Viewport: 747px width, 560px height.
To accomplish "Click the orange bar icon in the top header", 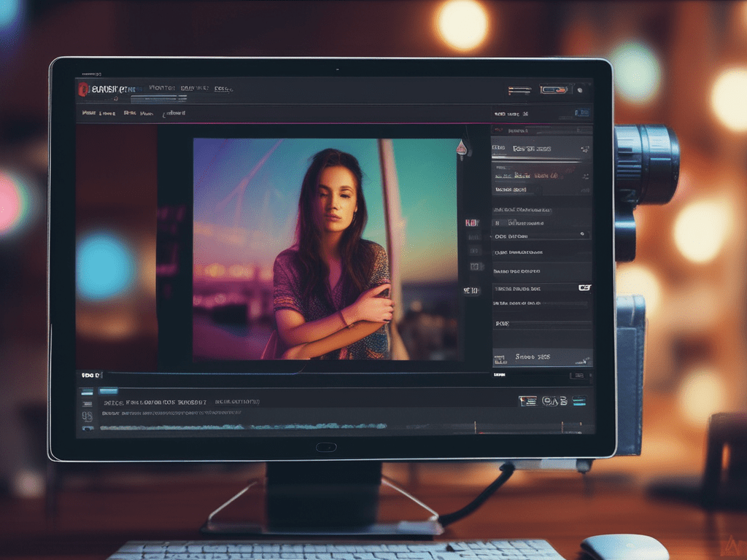I will coord(519,90).
